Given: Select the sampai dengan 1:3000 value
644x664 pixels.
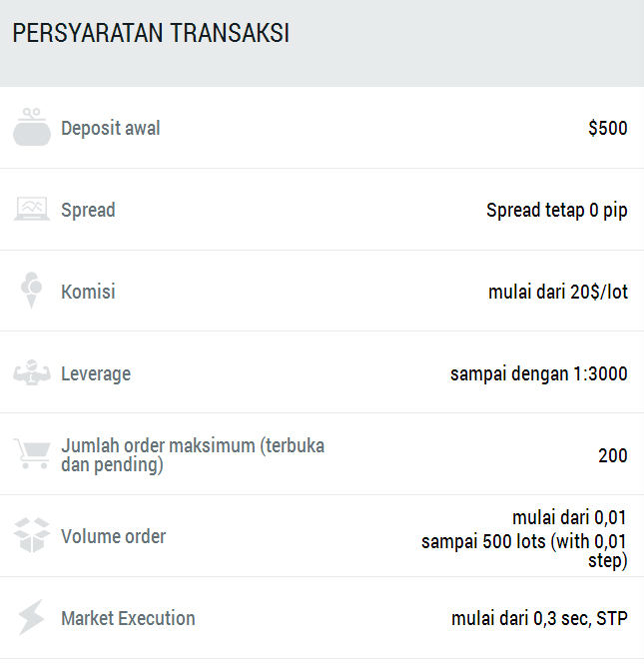Looking at the screenshot, I should [x=539, y=373].
